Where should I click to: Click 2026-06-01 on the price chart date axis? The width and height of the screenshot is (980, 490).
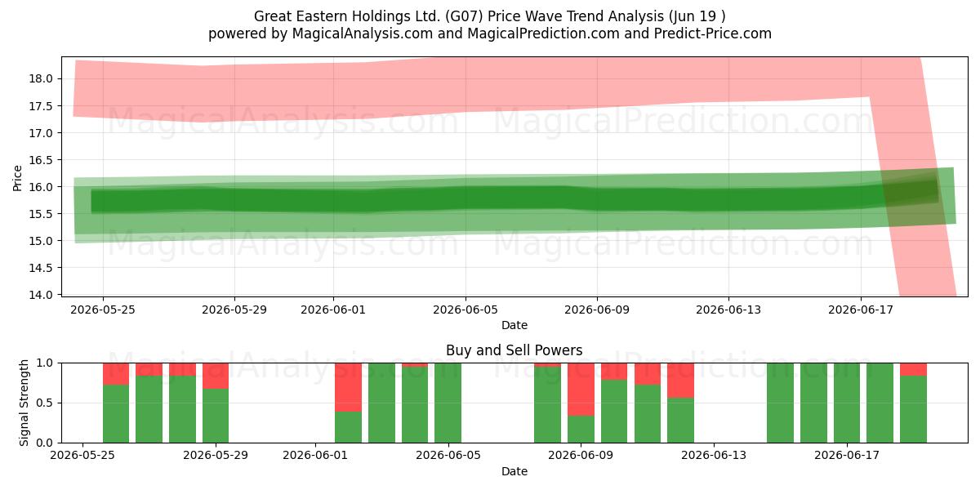tap(333, 310)
